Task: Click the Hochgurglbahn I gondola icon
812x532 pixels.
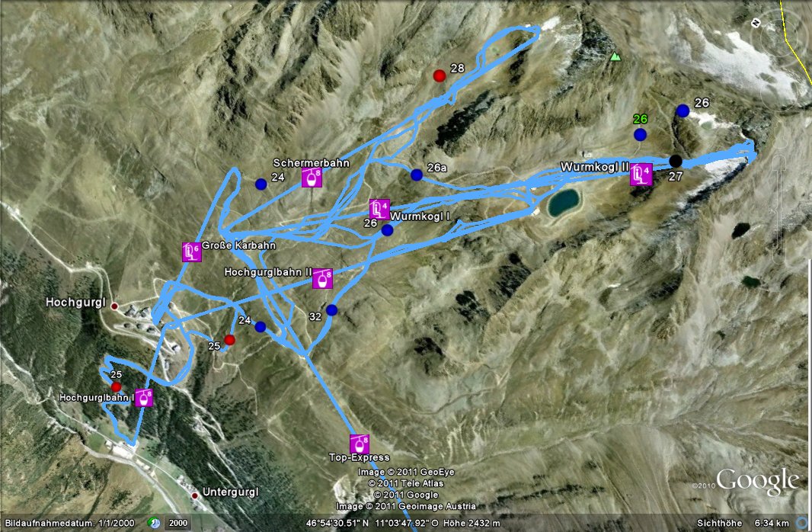Action: [144, 397]
